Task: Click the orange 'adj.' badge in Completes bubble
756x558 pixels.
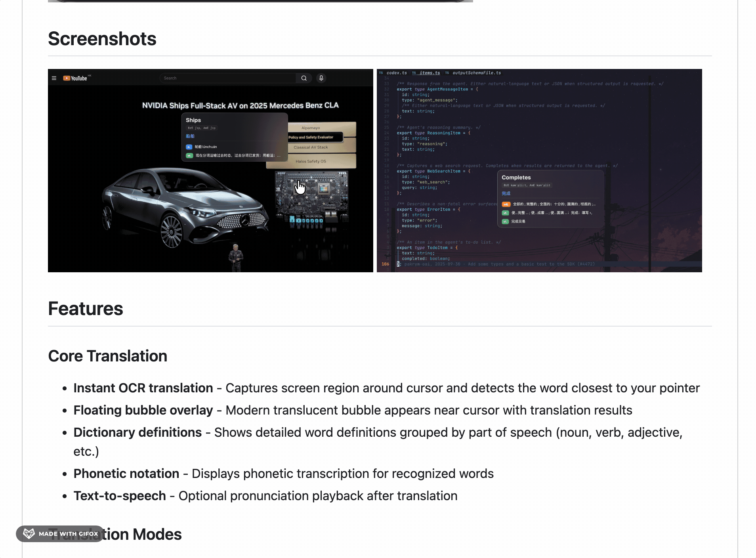Action: (x=506, y=204)
